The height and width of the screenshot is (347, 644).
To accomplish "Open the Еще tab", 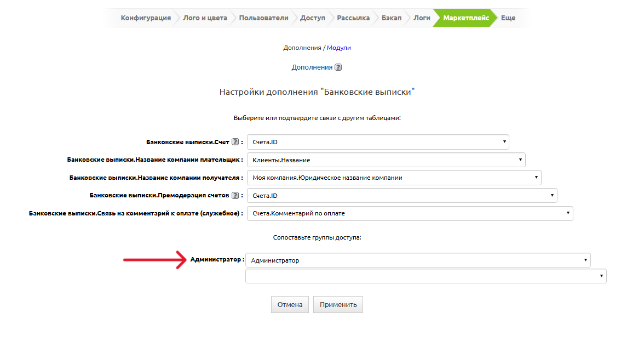I will coord(508,18).
